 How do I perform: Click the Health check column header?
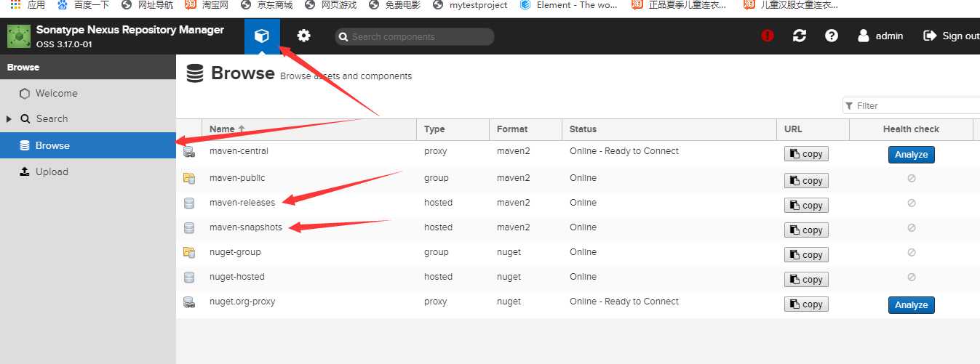click(x=911, y=129)
